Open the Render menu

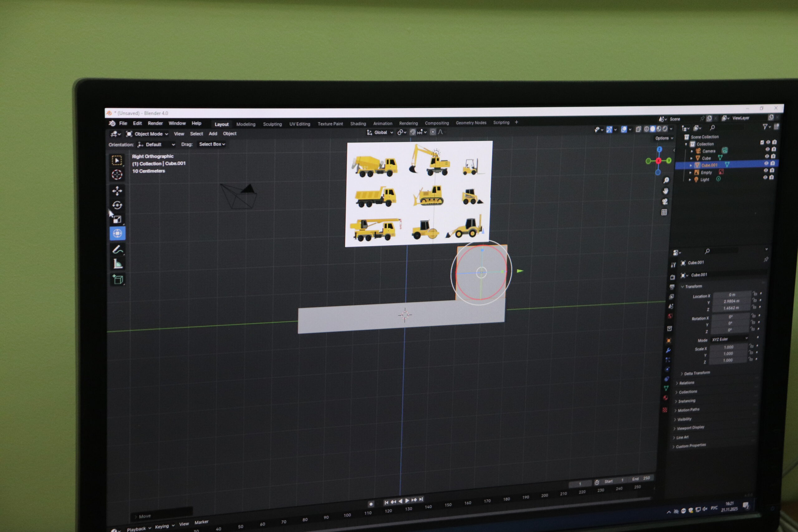pos(155,123)
